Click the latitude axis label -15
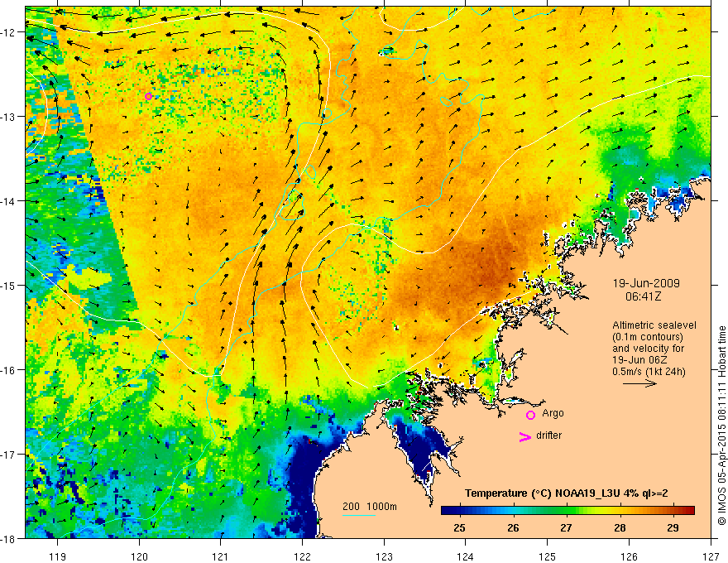Viewport: 728px width, 563px height. click(x=8, y=285)
